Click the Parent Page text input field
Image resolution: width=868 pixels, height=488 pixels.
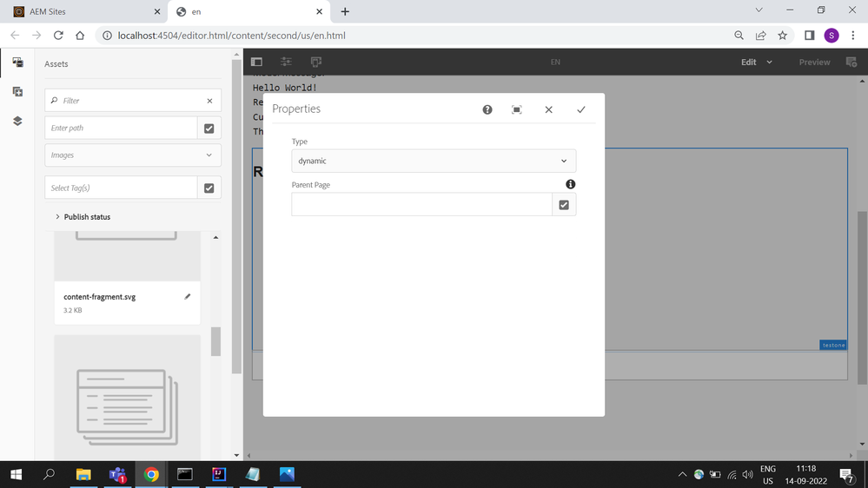click(x=421, y=205)
